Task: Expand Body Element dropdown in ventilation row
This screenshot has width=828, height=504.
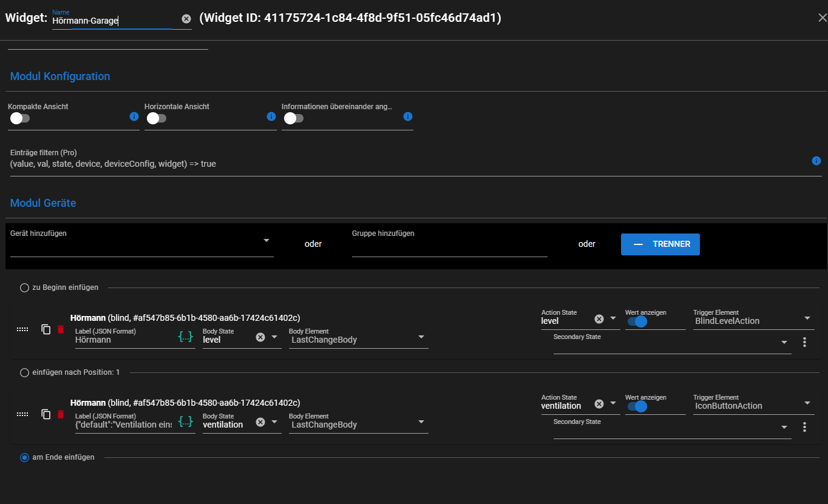Action: click(x=421, y=422)
